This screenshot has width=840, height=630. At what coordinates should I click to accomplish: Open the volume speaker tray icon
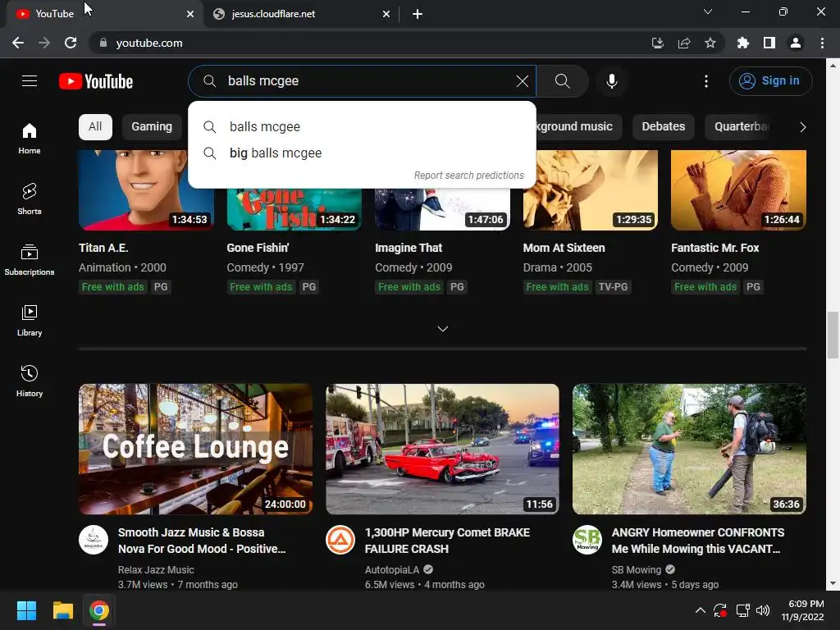(763, 610)
